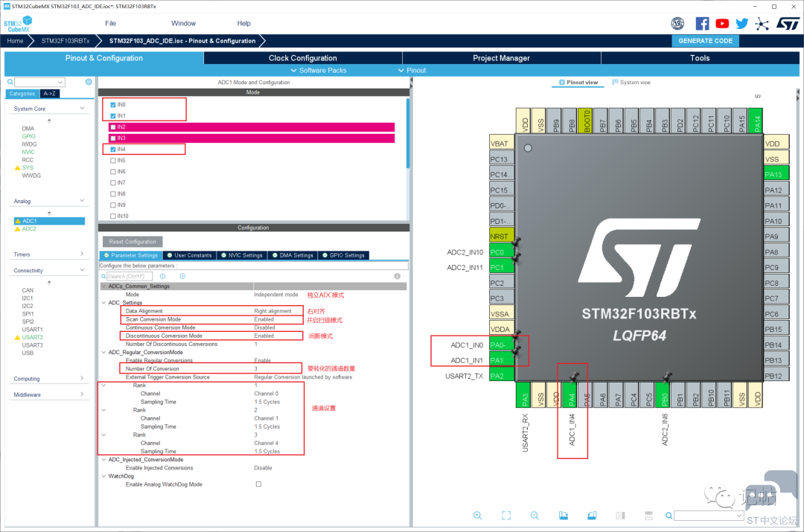
Task: Enable the IN7 channel checkbox
Action: pos(113,183)
